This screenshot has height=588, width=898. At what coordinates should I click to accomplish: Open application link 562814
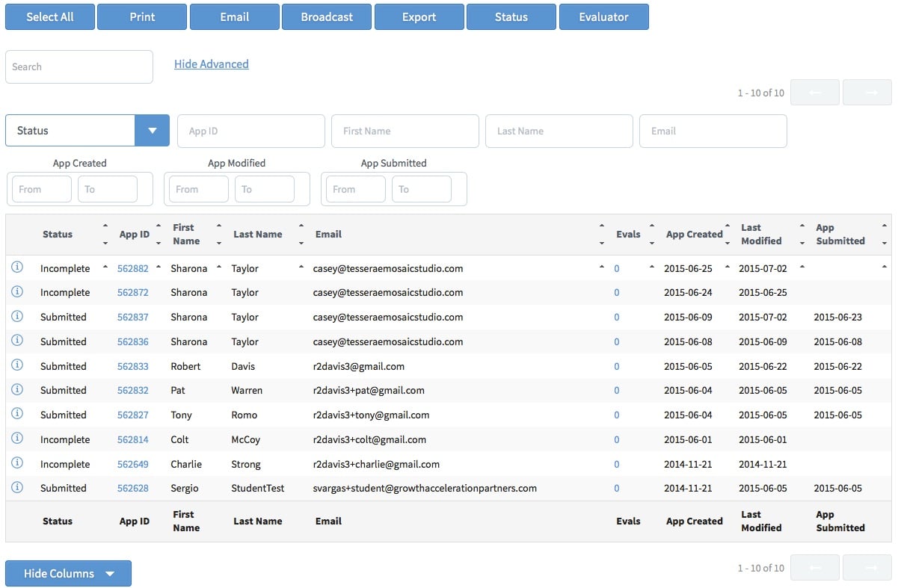(x=133, y=439)
